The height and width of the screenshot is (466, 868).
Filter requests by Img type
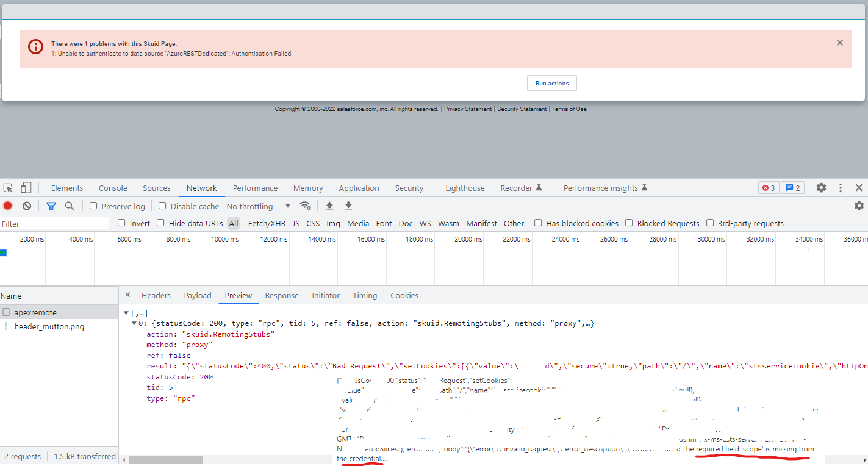pyautogui.click(x=333, y=223)
